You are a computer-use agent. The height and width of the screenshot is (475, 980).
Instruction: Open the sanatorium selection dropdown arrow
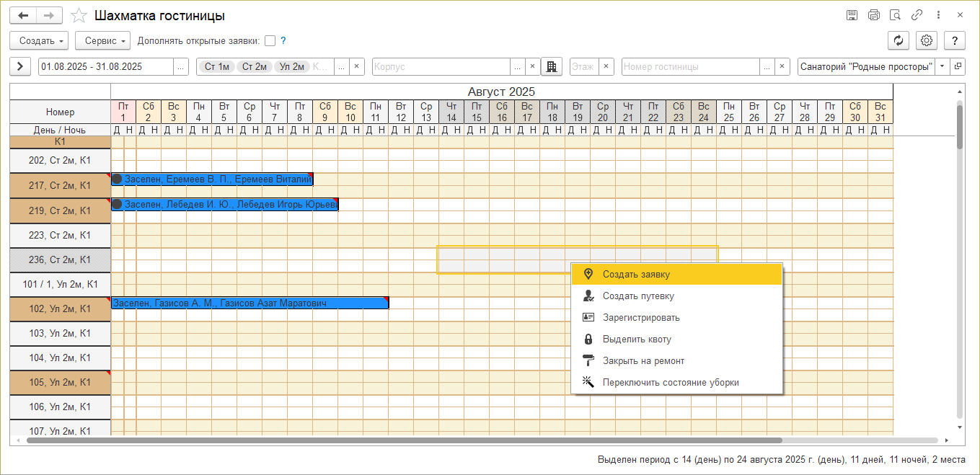tap(942, 67)
